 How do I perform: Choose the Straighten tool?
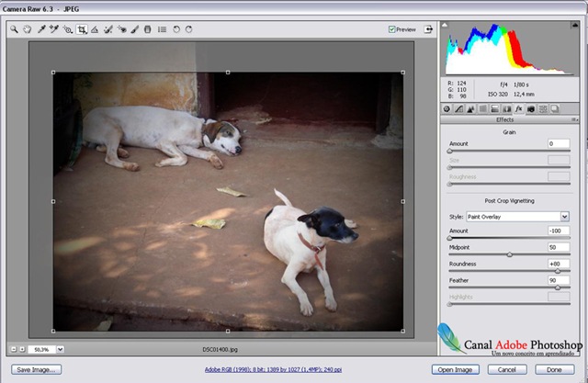[95, 29]
